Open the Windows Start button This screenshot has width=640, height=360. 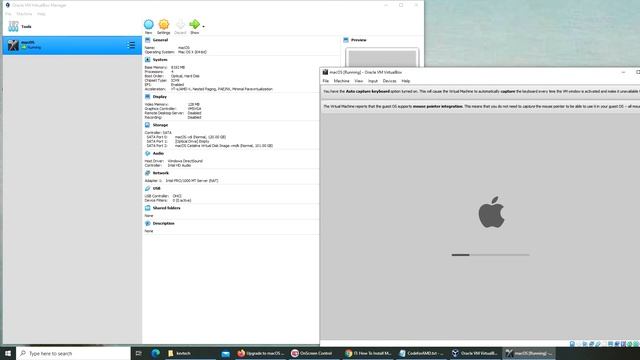click(8, 353)
